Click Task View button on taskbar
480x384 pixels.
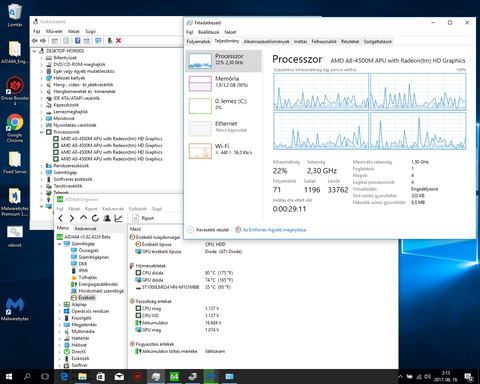pos(45,377)
